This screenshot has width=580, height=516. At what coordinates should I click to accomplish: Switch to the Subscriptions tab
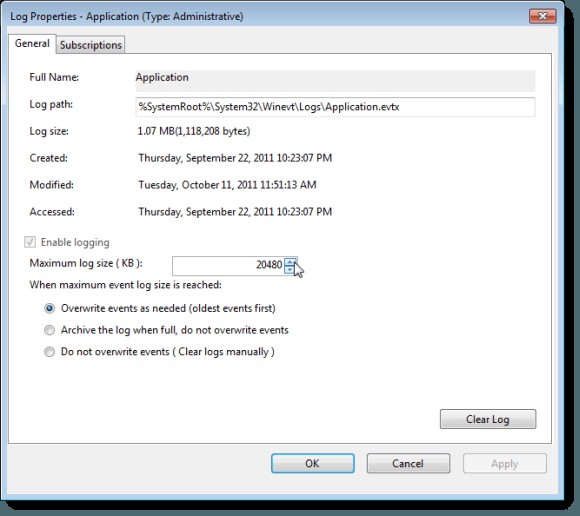click(x=91, y=45)
